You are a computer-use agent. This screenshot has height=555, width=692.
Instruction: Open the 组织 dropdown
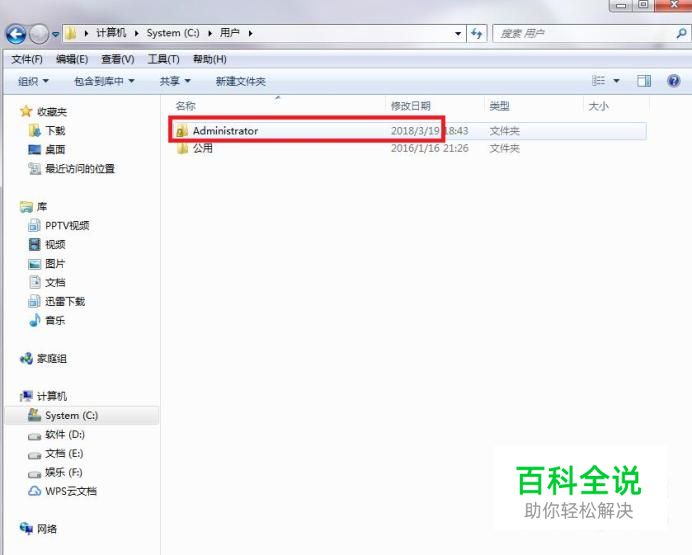click(x=33, y=81)
